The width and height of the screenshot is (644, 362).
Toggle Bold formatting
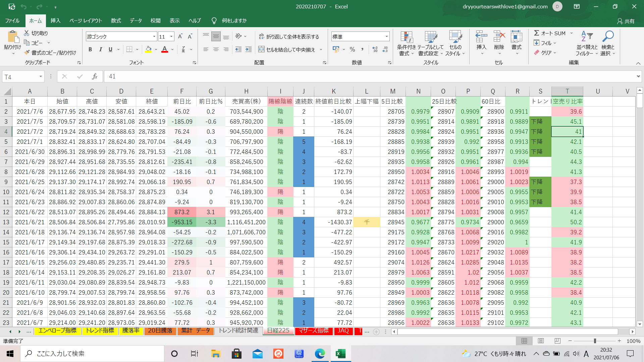pyautogui.click(x=90, y=50)
